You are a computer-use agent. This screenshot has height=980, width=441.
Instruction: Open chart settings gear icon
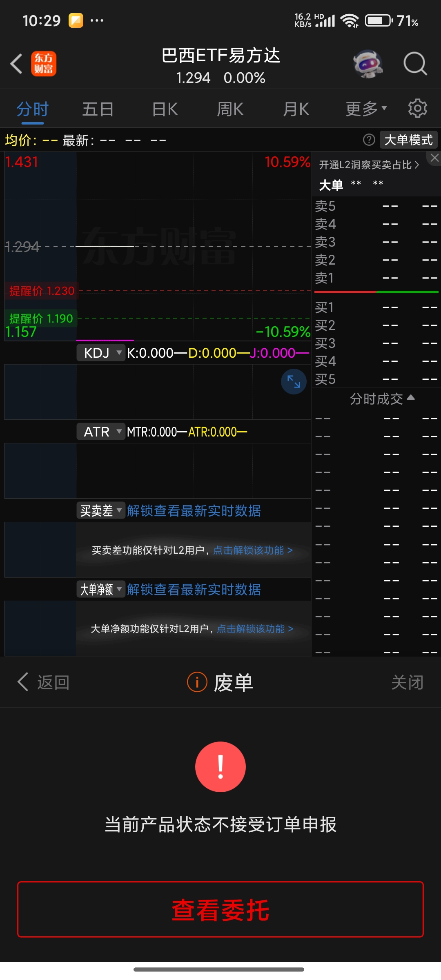click(x=418, y=109)
